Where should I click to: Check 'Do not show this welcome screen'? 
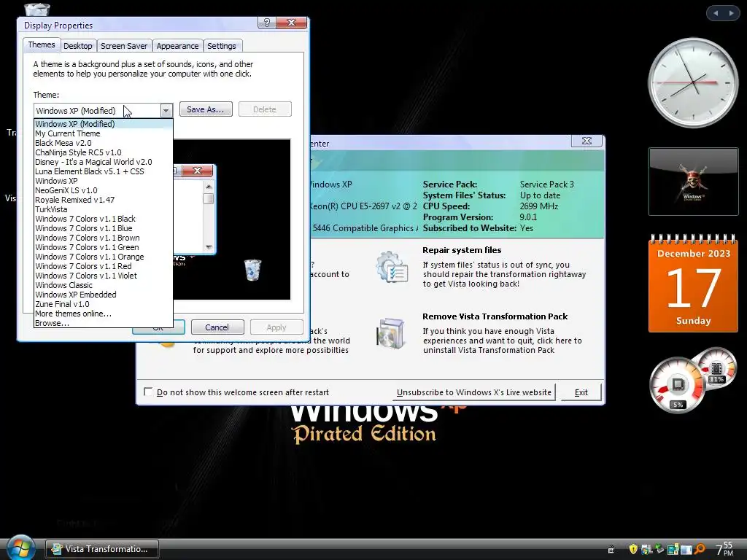(148, 392)
